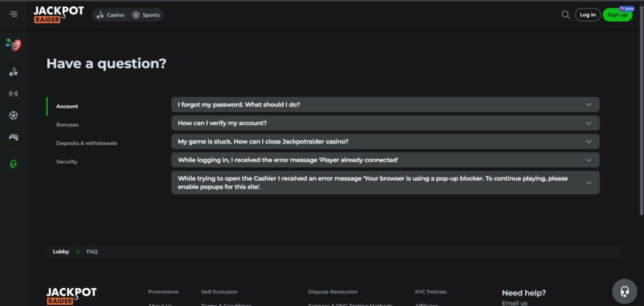
Task: Open the Security FAQ category
Action: point(67,162)
